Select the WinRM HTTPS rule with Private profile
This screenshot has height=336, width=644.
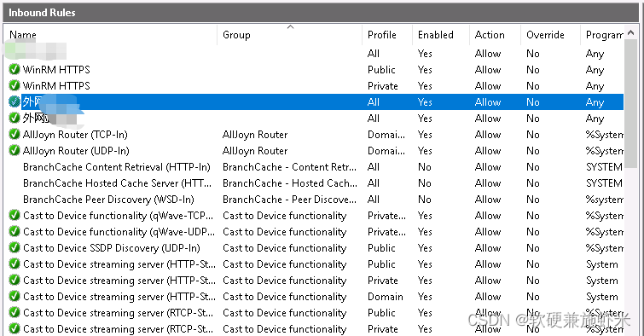(x=56, y=86)
